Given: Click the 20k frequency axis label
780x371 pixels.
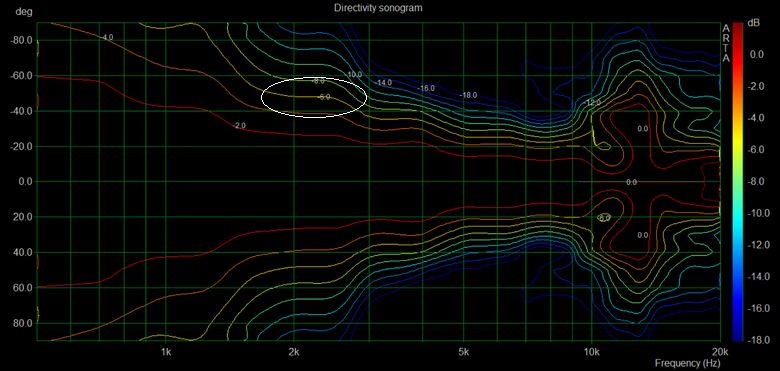Looking at the screenshot, I should pyautogui.click(x=720, y=351).
